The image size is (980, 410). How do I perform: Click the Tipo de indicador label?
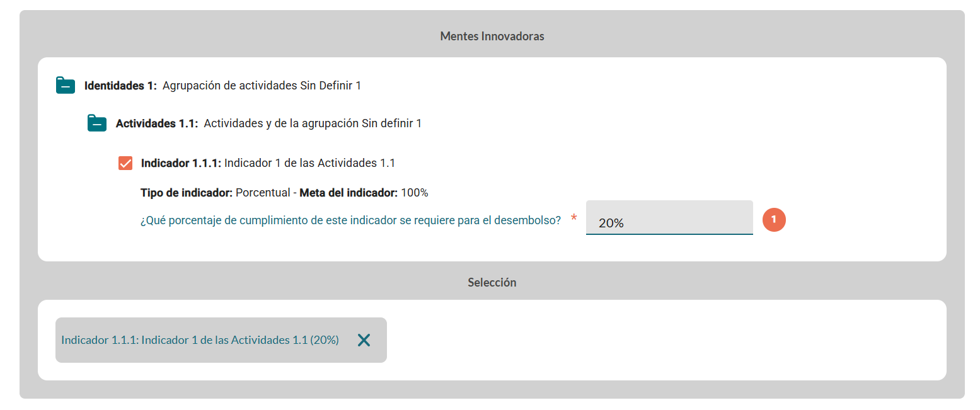[187, 193]
